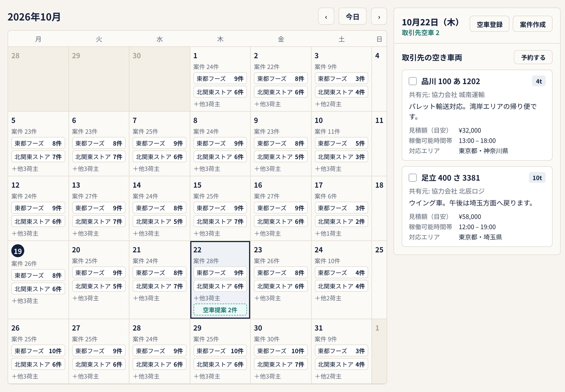The width and height of the screenshot is (565, 392).
Task: Select estimate ¥32,000 on 品川 card
Action: click(x=470, y=130)
